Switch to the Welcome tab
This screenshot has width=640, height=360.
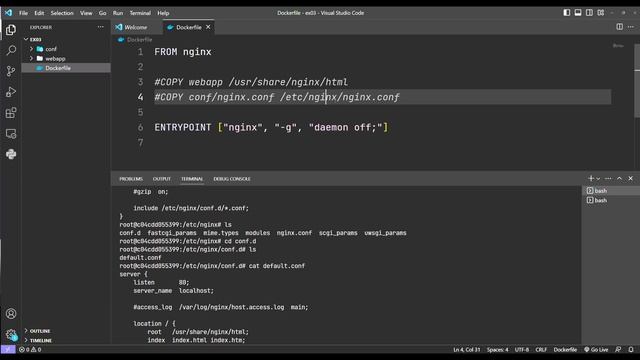(136, 27)
